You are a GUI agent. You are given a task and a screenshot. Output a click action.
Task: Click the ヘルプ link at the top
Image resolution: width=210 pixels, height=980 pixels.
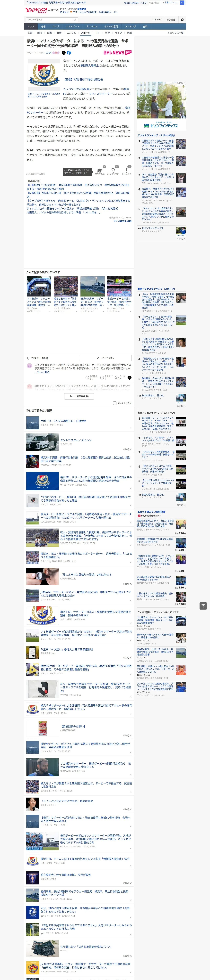pos(143,3)
